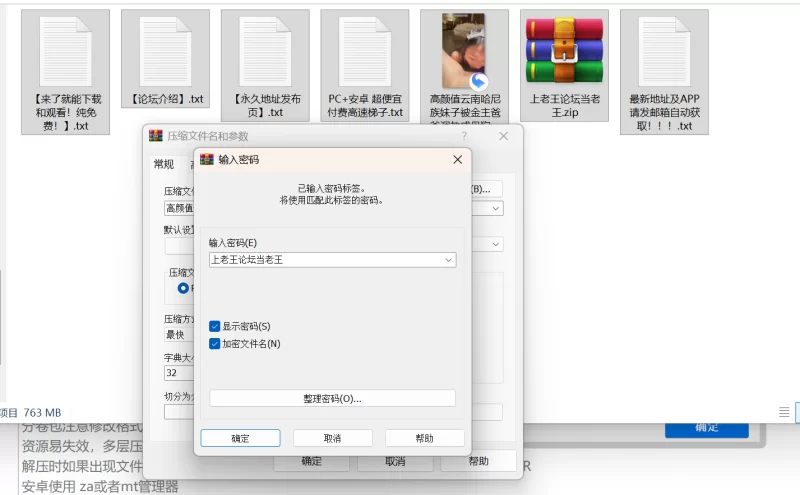The width and height of the screenshot is (800, 495).
Task: Expand the archive name dropdown in 压缩文件名和参数
Action: pyautogui.click(x=495, y=208)
